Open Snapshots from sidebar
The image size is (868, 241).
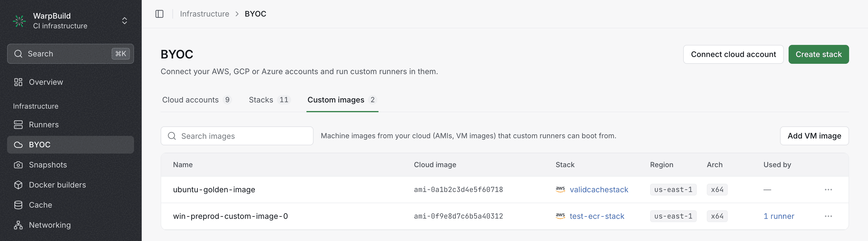pyautogui.click(x=71, y=165)
